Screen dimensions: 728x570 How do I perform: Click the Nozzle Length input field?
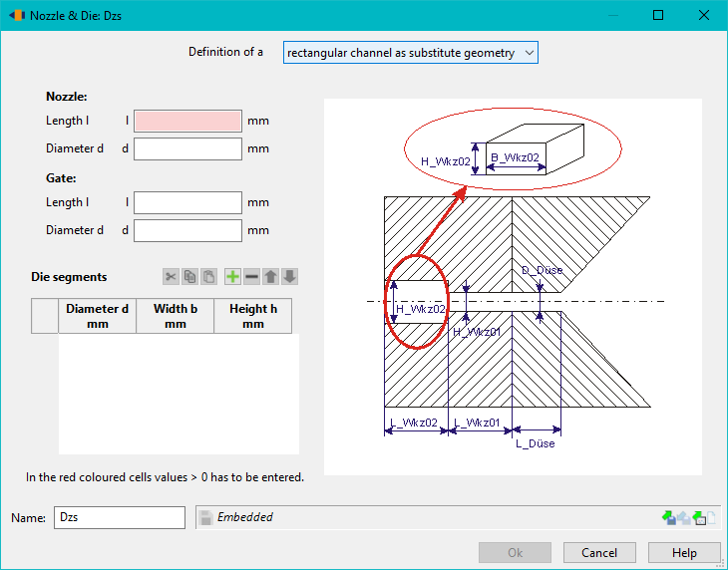pos(187,121)
